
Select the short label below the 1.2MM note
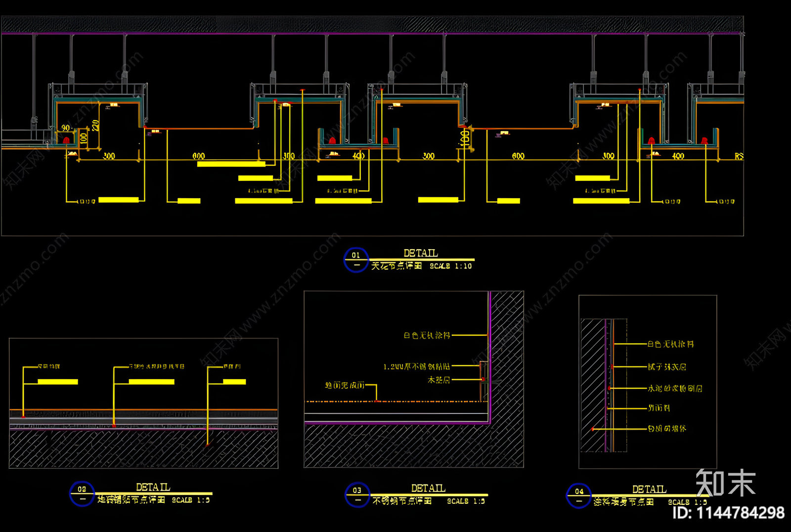(439, 380)
